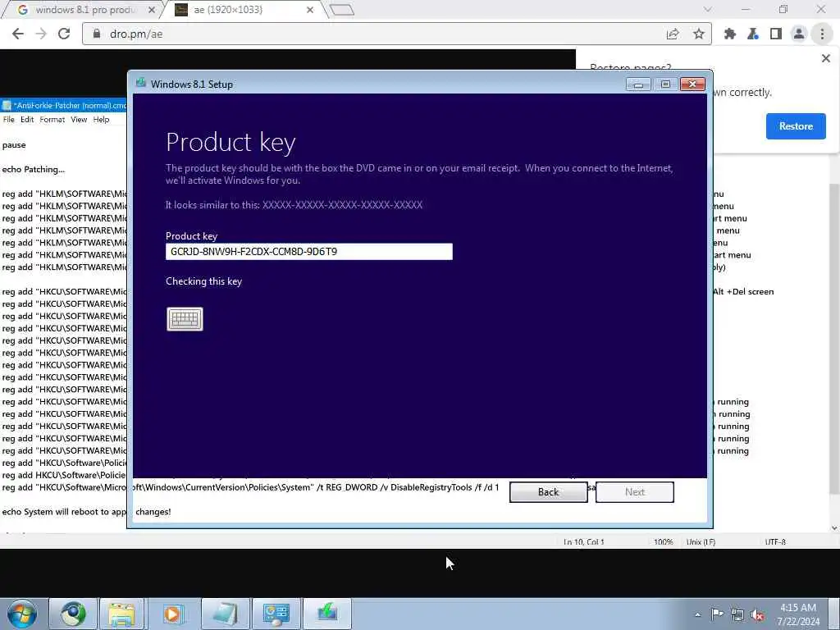Focus the Product key input field

(x=309, y=252)
